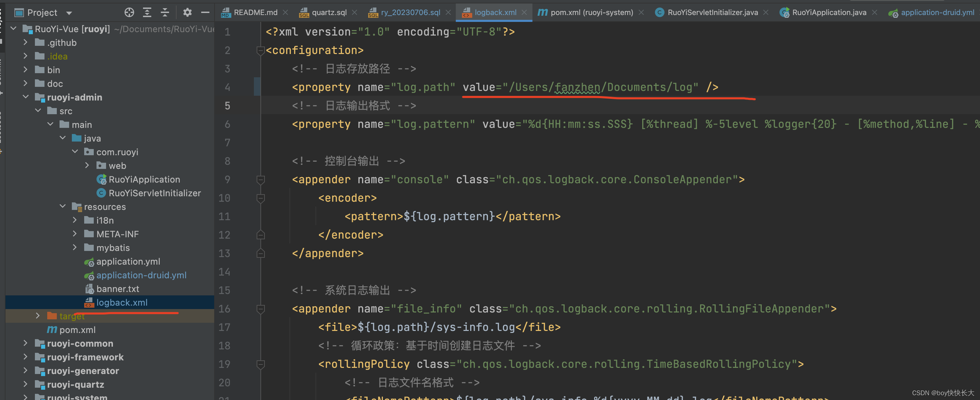Collapse the main folder

click(x=50, y=124)
